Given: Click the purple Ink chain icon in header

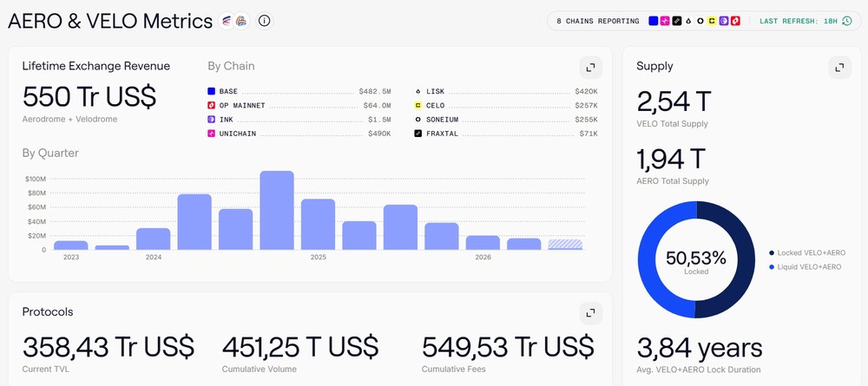Looking at the screenshot, I should pyautogui.click(x=724, y=21).
